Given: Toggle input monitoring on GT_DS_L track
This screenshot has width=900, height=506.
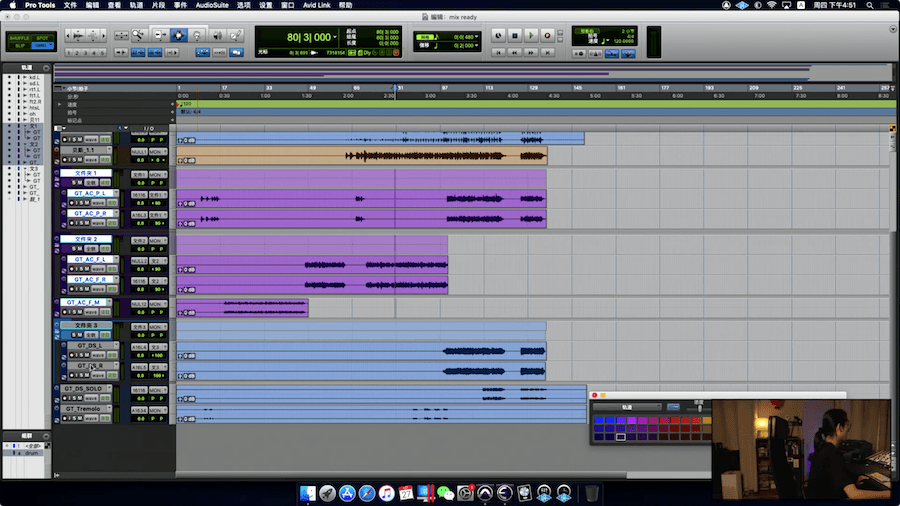Looking at the screenshot, I should point(79,355).
